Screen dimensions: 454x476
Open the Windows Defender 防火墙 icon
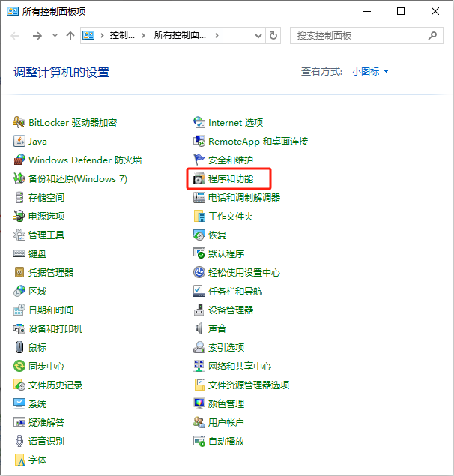19,160
